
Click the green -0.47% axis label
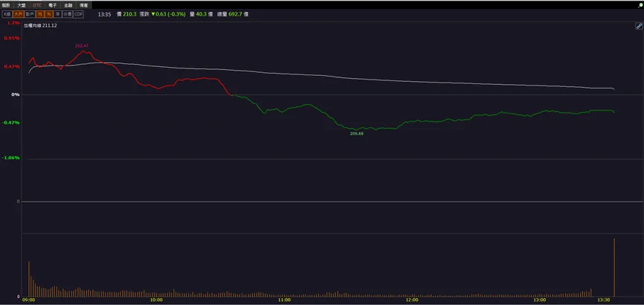[x=11, y=122]
